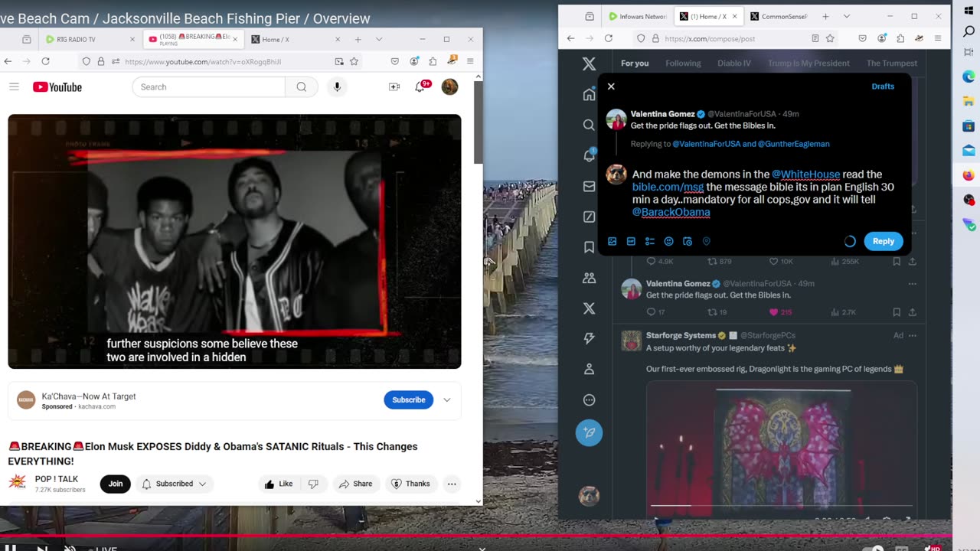Image resolution: width=980 pixels, height=551 pixels.
Task: Unlike Valentina Gomez post with 215 likes
Action: point(781,312)
